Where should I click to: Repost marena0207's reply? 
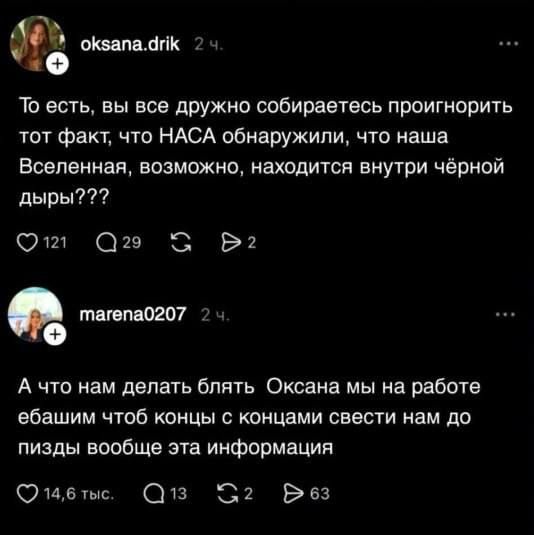[x=228, y=494]
